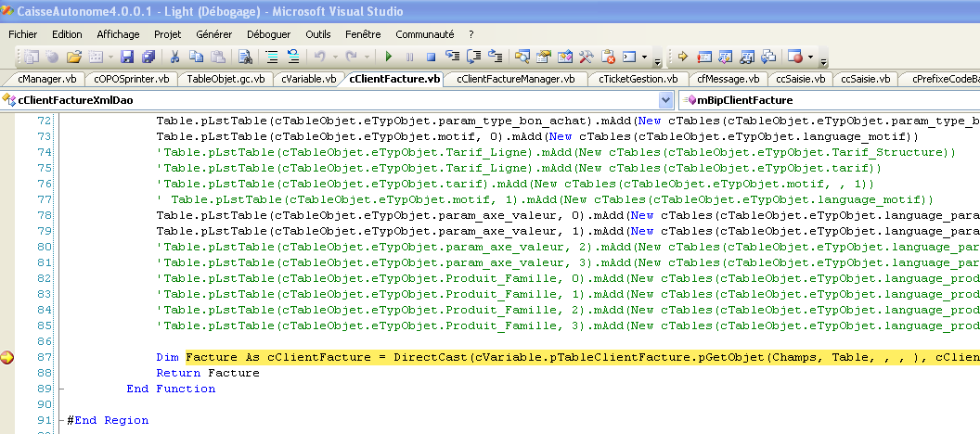
Task: Toggle breakpoint marker on line 87
Action: [7, 358]
